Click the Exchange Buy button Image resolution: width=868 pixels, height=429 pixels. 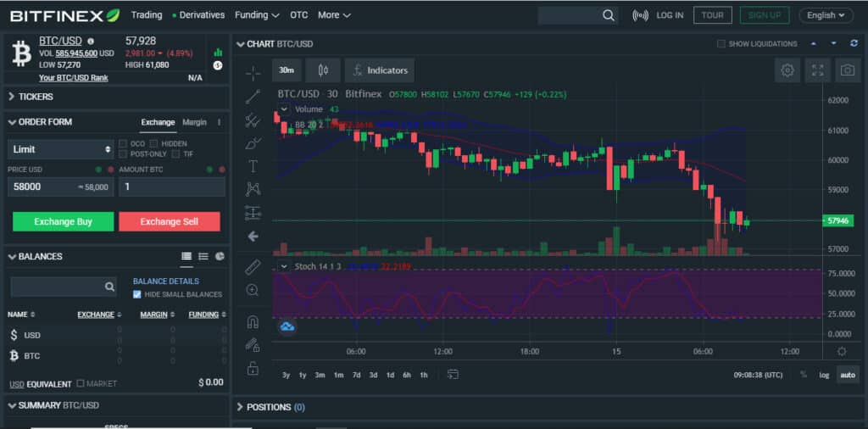click(x=63, y=221)
